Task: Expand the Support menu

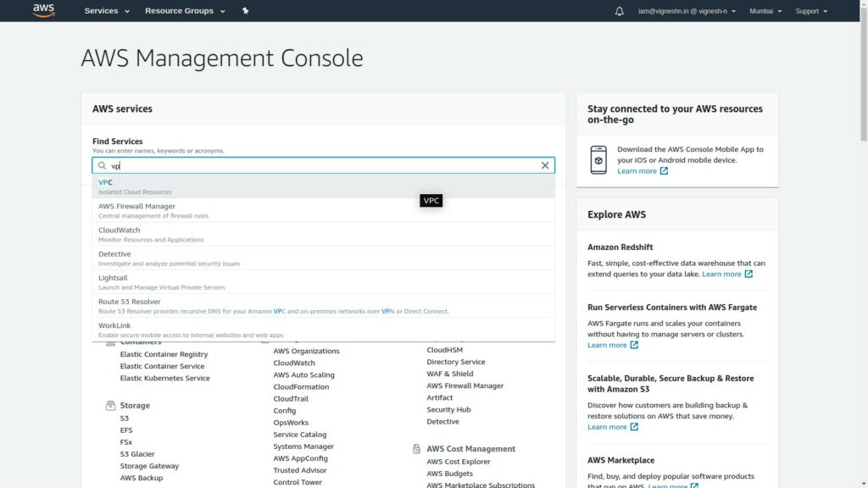Action: point(811,11)
